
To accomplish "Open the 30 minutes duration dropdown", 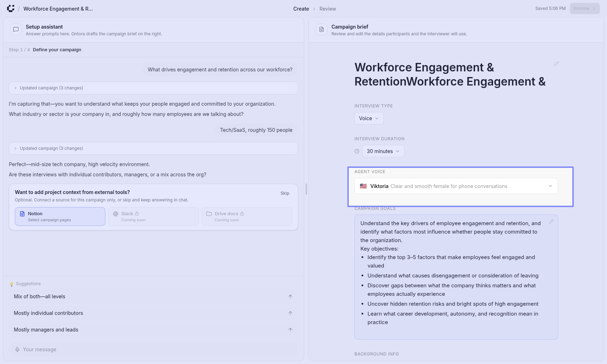I will click(x=383, y=151).
